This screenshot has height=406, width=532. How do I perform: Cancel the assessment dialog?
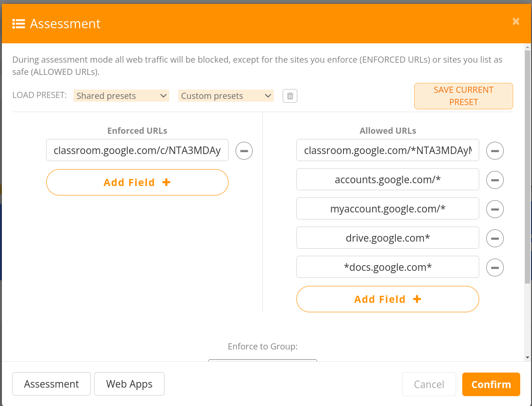pyautogui.click(x=429, y=384)
